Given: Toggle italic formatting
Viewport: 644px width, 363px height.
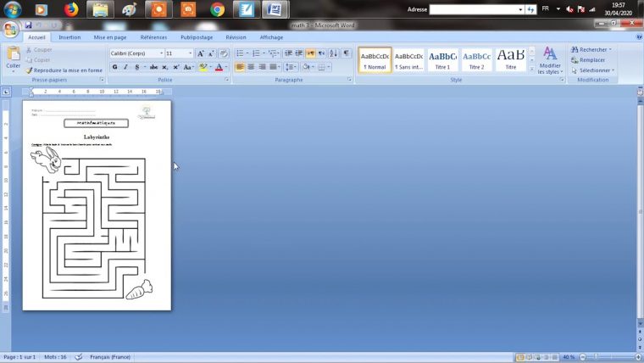Looking at the screenshot, I should 125,67.
